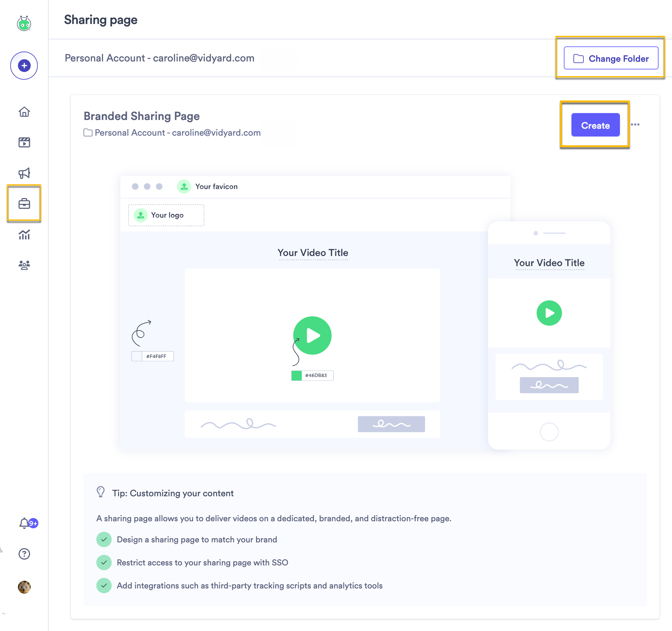Click the Change Folder button
The height and width of the screenshot is (631, 672).
coord(611,58)
